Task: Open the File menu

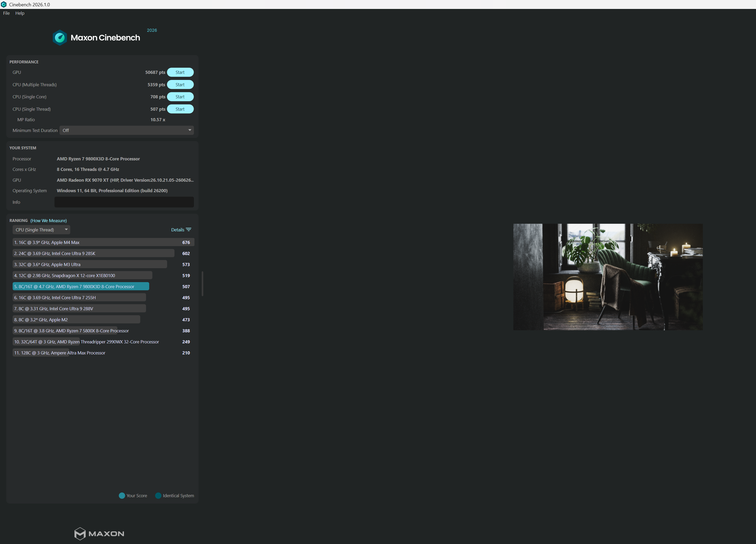Action: [6, 13]
